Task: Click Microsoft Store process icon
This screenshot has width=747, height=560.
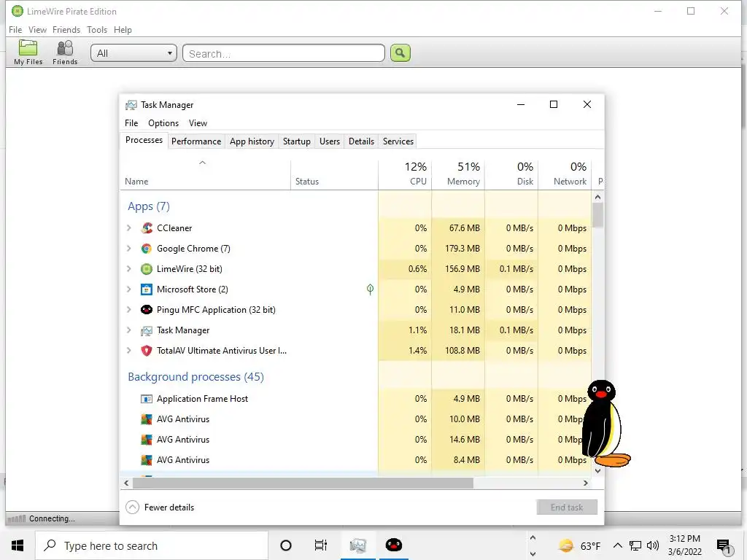Action: click(x=147, y=289)
